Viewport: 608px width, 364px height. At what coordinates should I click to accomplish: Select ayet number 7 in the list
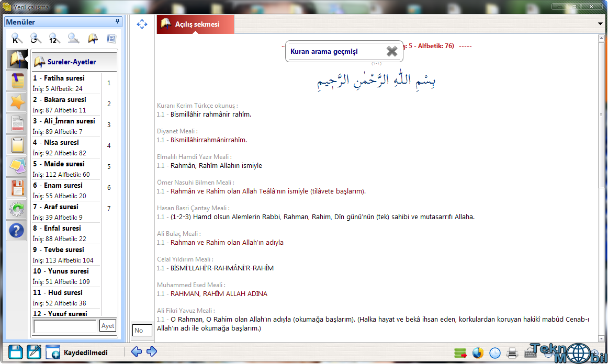[109, 209]
